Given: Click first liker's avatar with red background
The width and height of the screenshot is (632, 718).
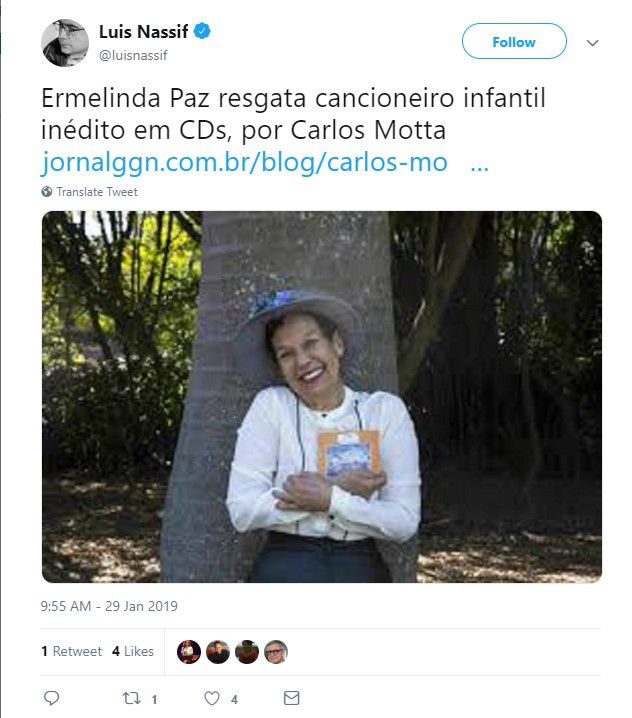Looking at the screenshot, I should click(189, 652).
